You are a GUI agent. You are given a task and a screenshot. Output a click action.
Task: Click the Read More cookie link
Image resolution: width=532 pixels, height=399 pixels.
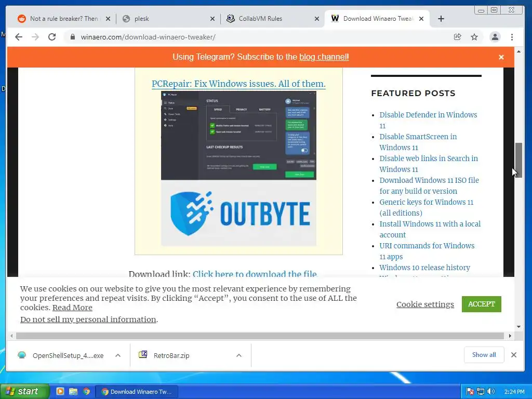pyautogui.click(x=72, y=308)
